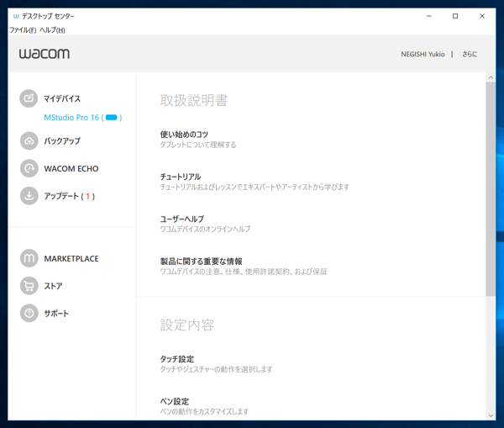Click the ワコムデバイスのオンラインヘルプ description text
The height and width of the screenshot is (428, 504).
205,229
